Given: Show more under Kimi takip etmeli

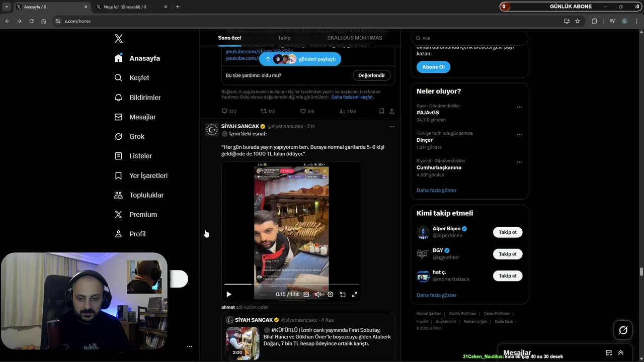Looking at the screenshot, I should click(437, 295).
